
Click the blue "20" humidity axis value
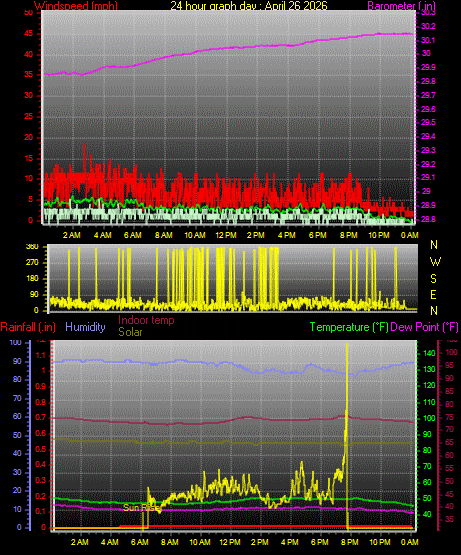click(x=17, y=490)
